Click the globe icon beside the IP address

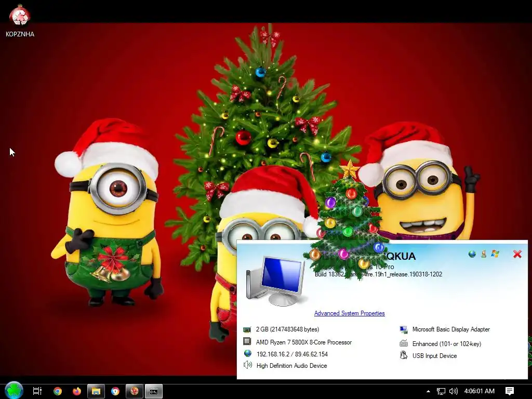(x=248, y=353)
